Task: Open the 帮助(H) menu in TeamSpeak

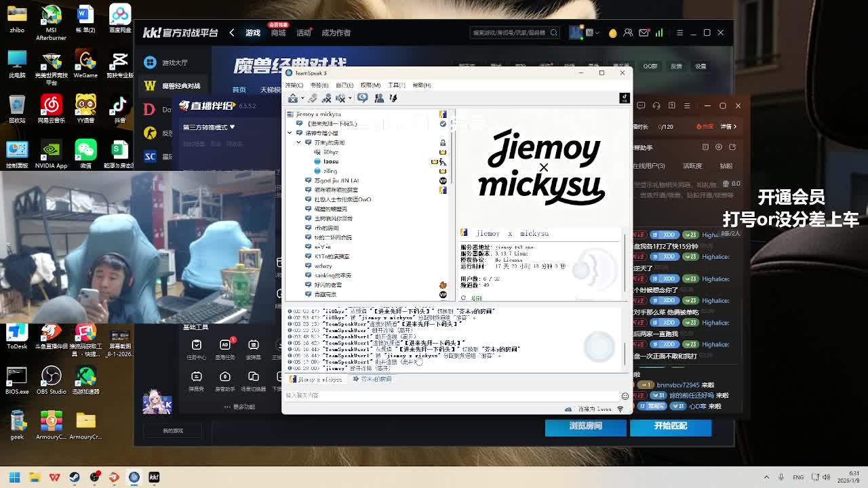Action: [422, 85]
